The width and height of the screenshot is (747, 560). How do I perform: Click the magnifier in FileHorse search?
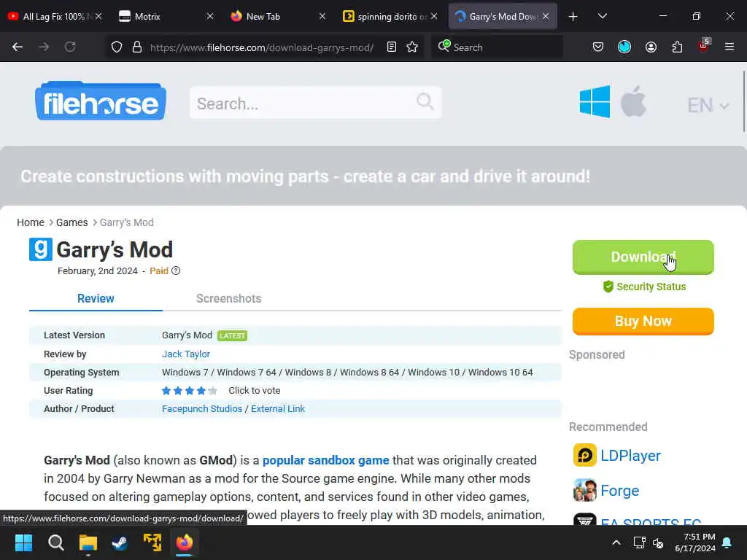click(x=425, y=101)
